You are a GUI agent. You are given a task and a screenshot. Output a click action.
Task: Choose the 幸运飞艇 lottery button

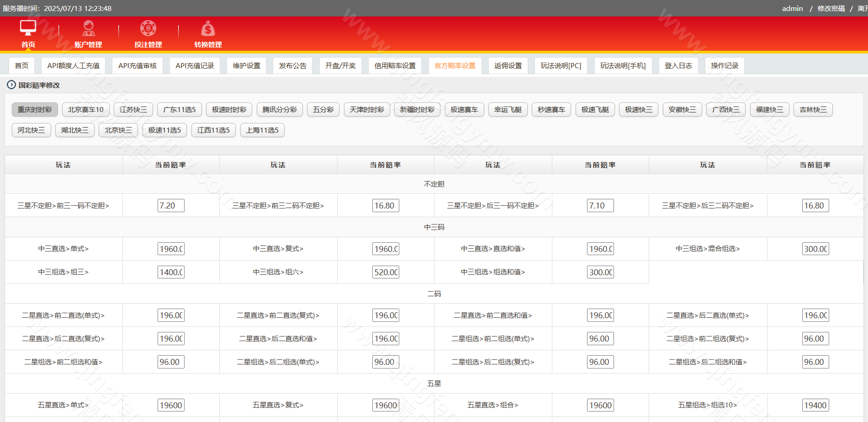(x=508, y=110)
